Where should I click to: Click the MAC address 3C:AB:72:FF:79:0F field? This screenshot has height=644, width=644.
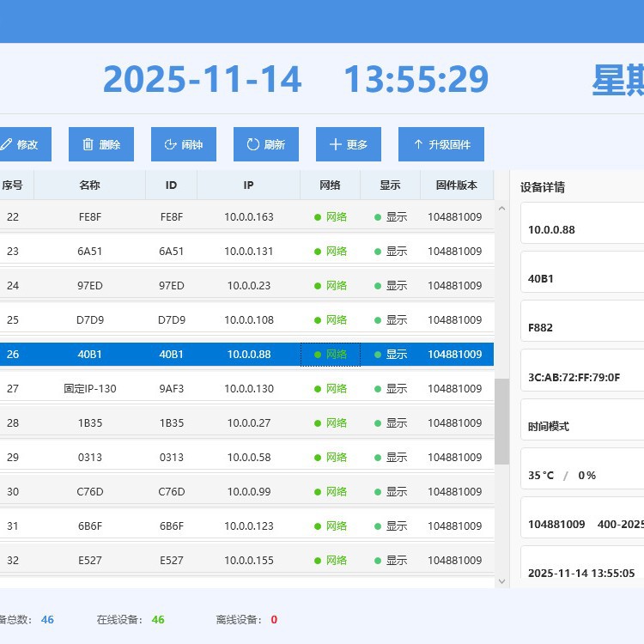coord(582,370)
